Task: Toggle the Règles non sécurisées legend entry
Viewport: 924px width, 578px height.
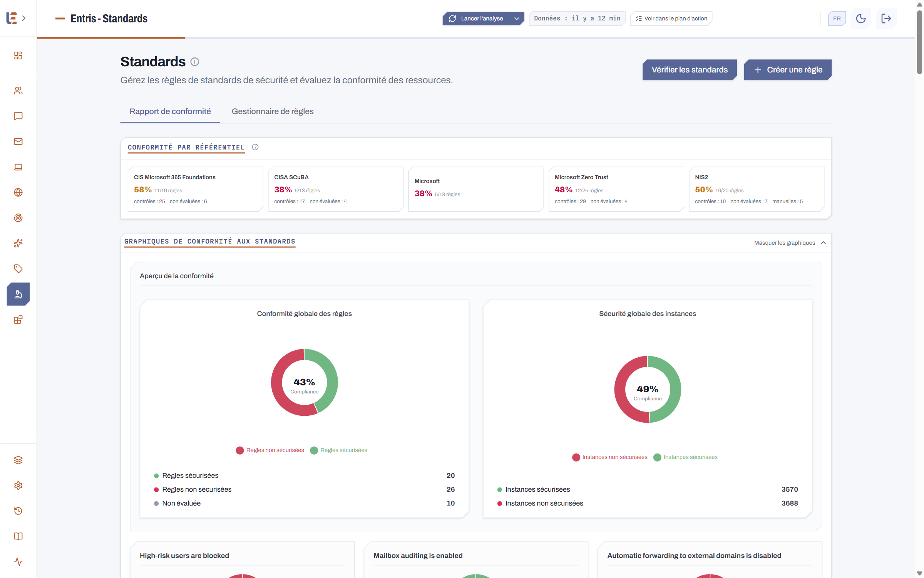Action: tap(270, 450)
